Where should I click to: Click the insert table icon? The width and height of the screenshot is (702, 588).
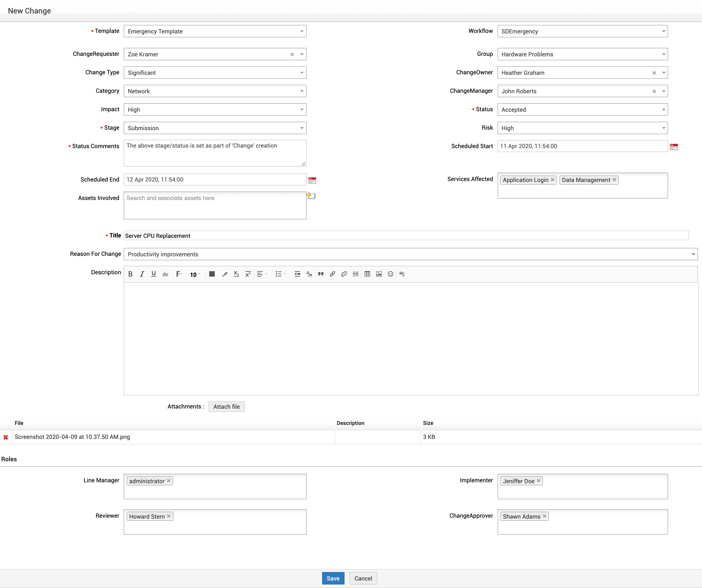click(367, 274)
